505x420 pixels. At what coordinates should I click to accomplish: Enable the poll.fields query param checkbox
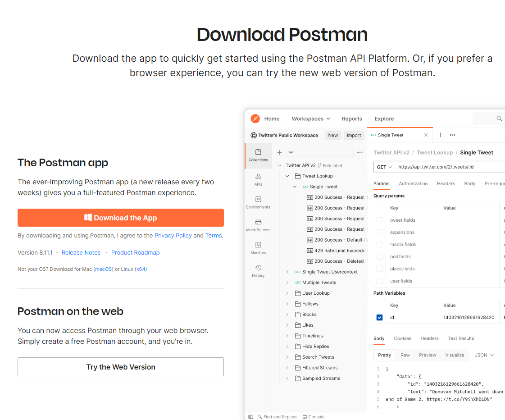[x=379, y=257]
